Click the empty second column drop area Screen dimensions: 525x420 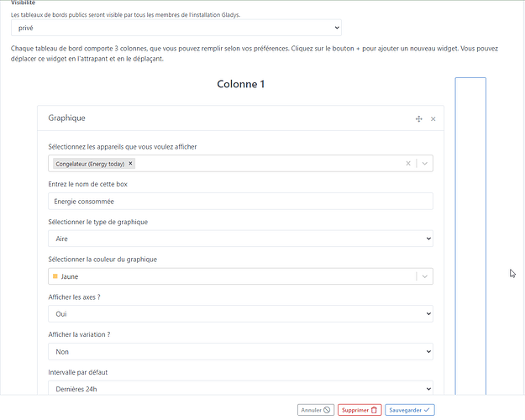pyautogui.click(x=470, y=235)
